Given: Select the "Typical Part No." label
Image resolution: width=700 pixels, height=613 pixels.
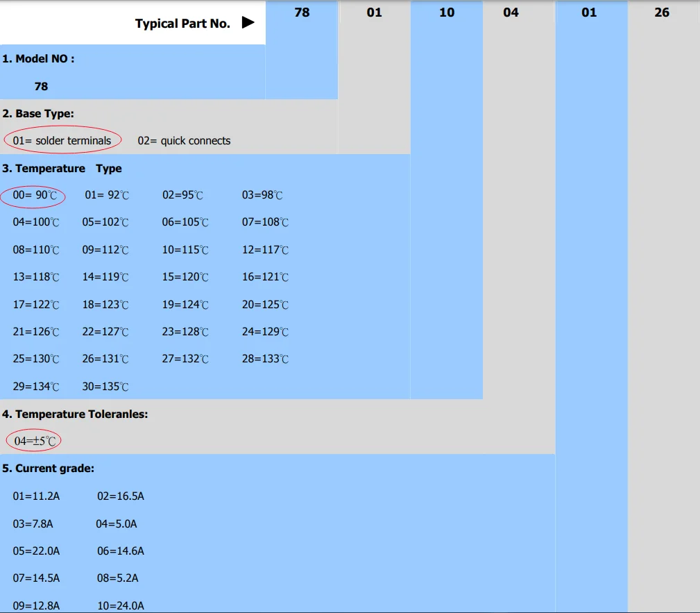Looking at the screenshot, I should (x=182, y=24).
